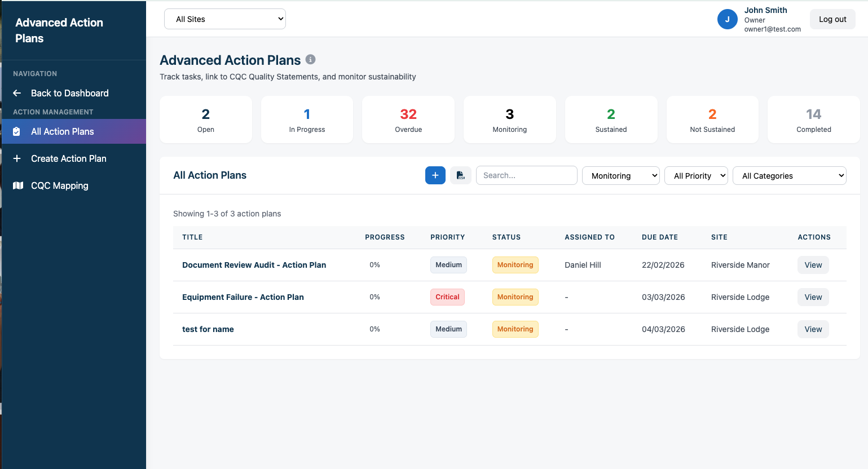Click the Document Review Audit plan title
The width and height of the screenshot is (868, 469).
click(254, 265)
